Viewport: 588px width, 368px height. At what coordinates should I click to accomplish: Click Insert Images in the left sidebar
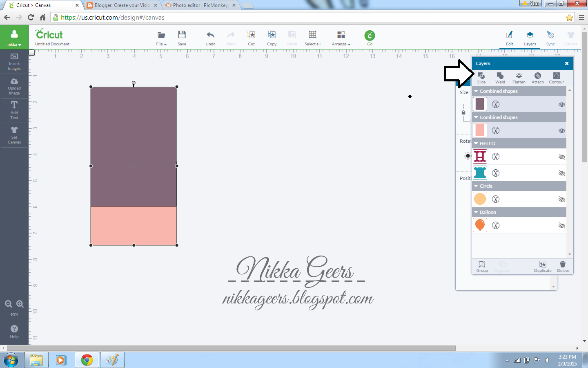coord(14,62)
